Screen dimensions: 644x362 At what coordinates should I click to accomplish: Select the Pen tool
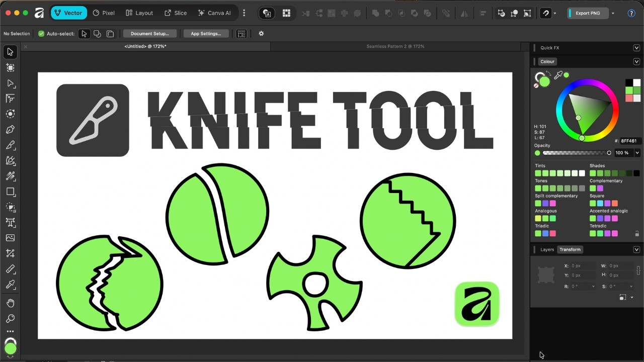point(10,130)
